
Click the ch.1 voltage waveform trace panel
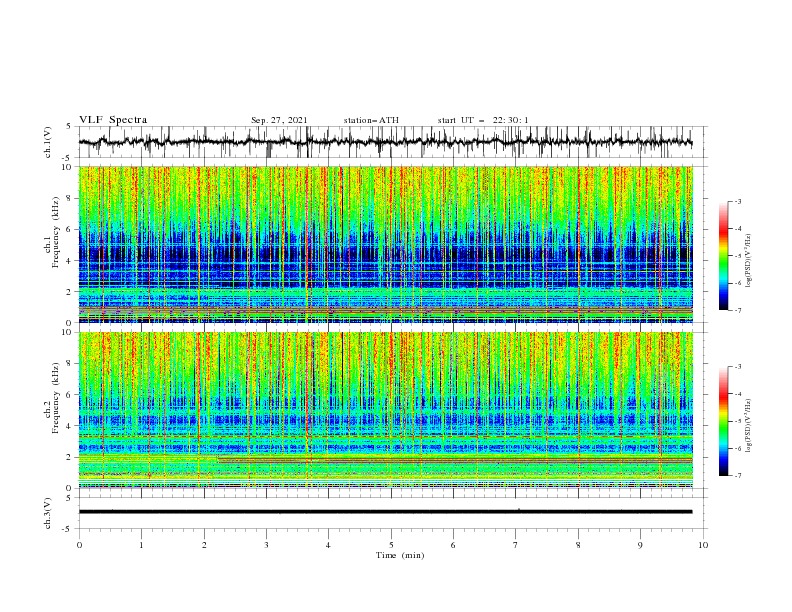pos(392,142)
